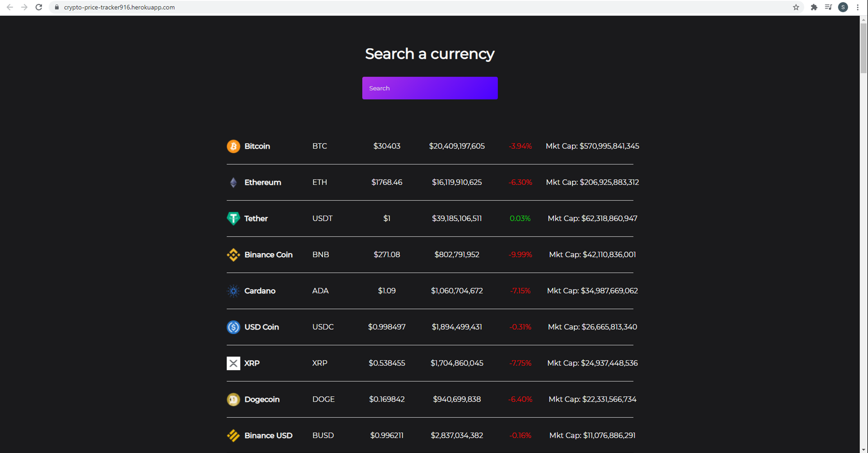Reload the page with refresh icon
The width and height of the screenshot is (868, 453).
(39, 7)
